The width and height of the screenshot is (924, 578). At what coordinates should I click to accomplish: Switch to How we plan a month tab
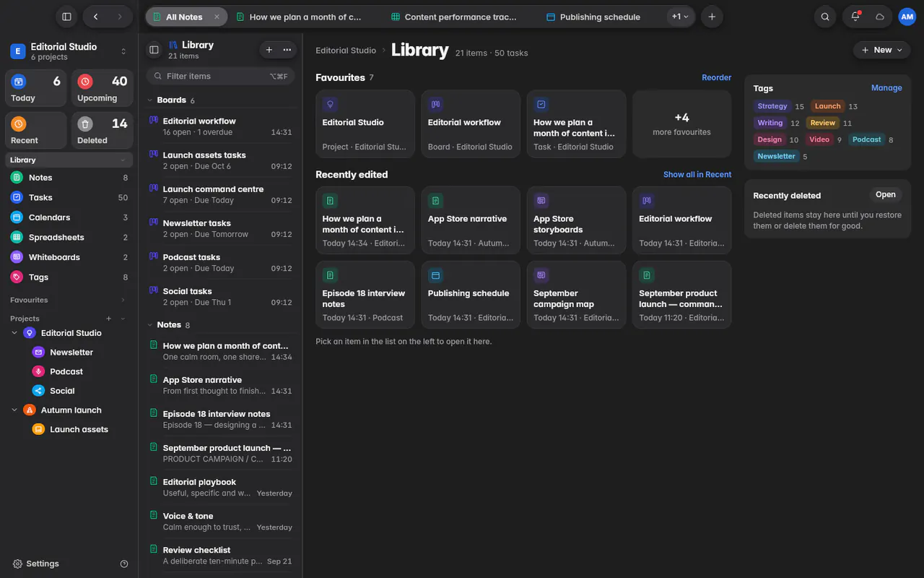click(x=305, y=17)
